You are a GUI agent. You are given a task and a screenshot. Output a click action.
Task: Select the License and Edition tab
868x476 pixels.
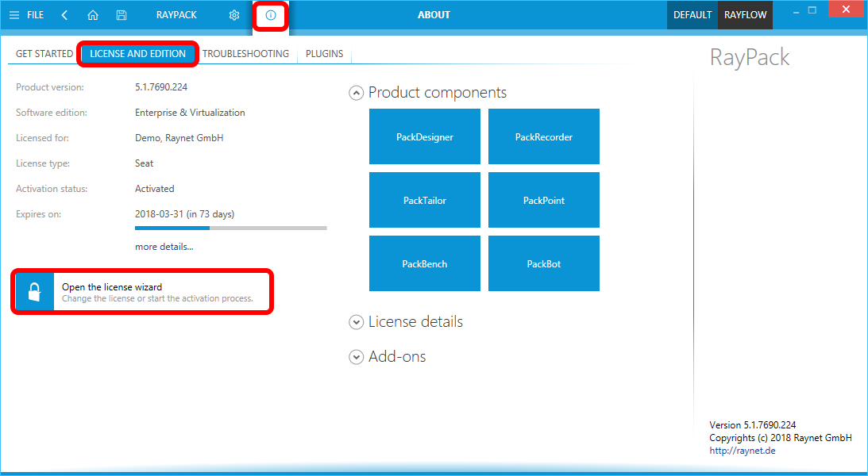tap(138, 54)
